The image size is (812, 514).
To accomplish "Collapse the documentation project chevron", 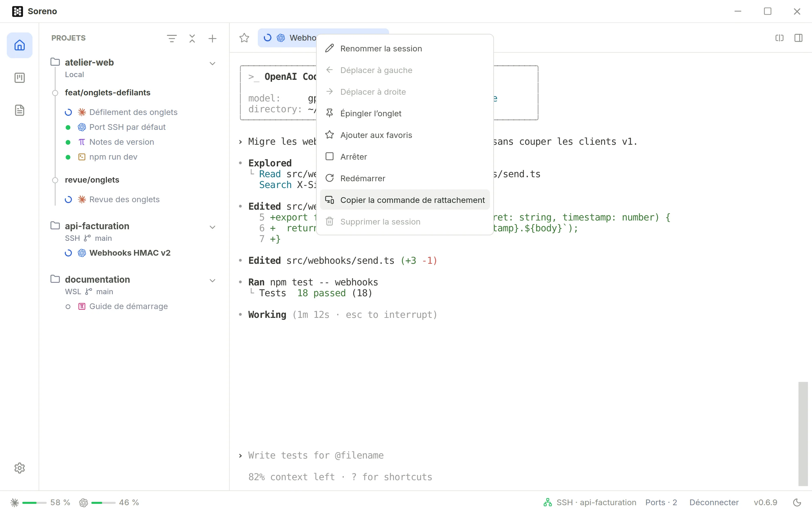I will point(212,281).
